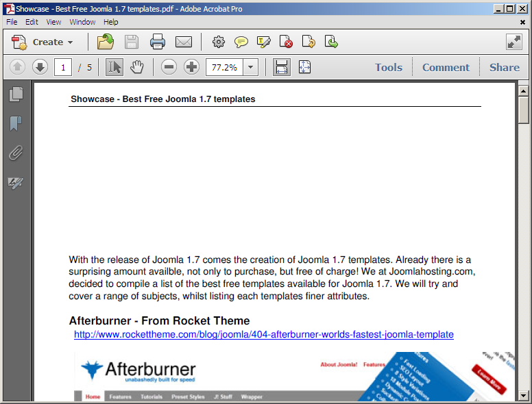Open the File menu
Viewport: 532px width, 404px height.
click(12, 22)
